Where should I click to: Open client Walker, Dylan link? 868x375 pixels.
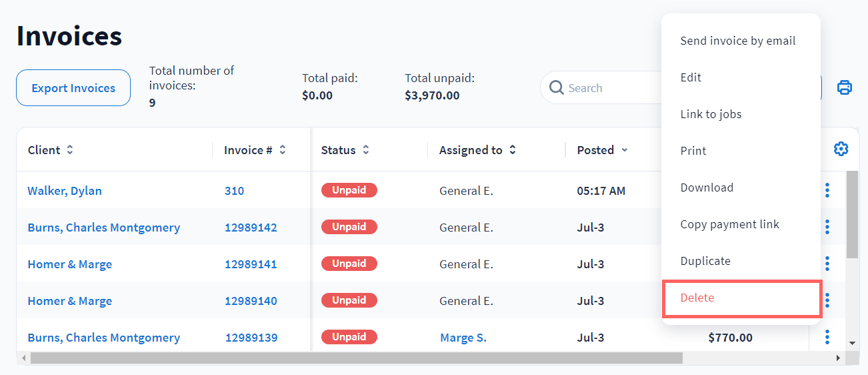pos(65,191)
